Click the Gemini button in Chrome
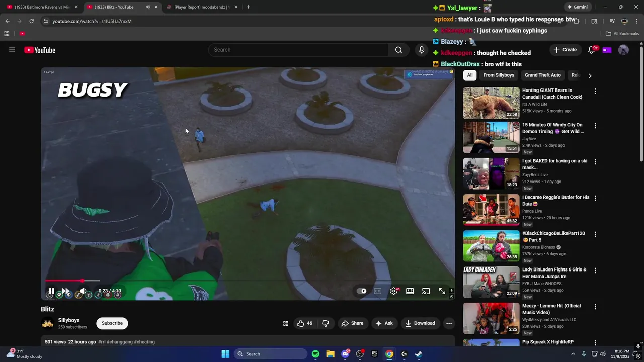 point(577,7)
